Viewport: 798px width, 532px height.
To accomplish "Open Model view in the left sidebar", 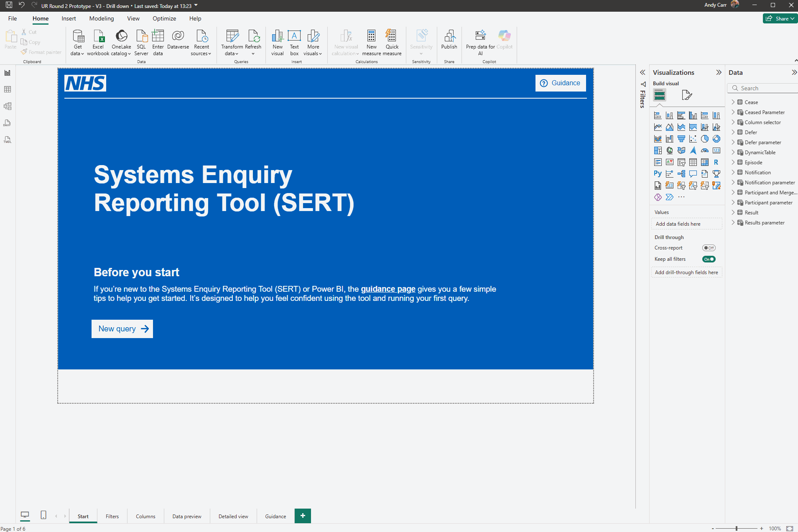I will pos(8,106).
